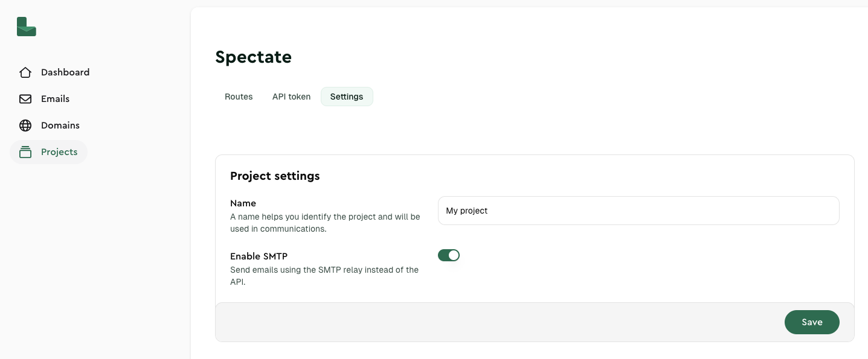Select the Settings tab
This screenshot has width=868, height=359.
pyautogui.click(x=347, y=97)
